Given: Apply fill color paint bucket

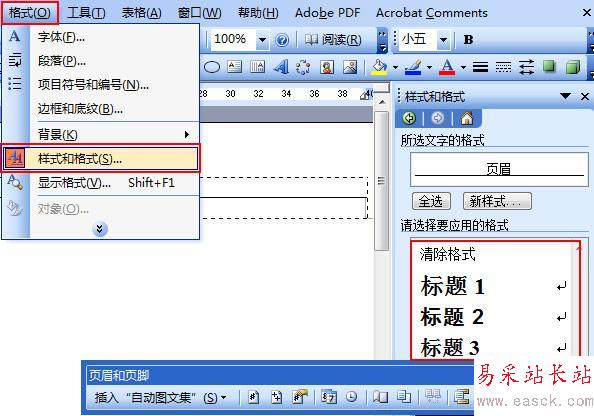Looking at the screenshot, I should (379, 67).
